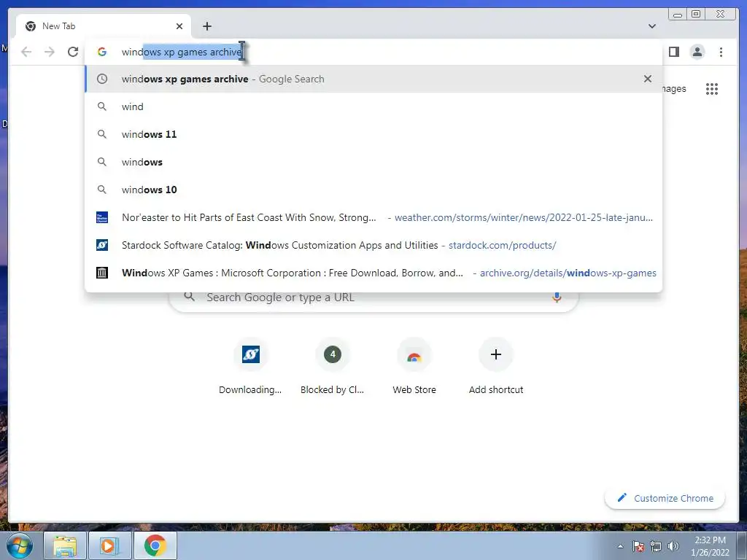
Task: Choose the 'wind' search suggestion
Action: tap(373, 106)
